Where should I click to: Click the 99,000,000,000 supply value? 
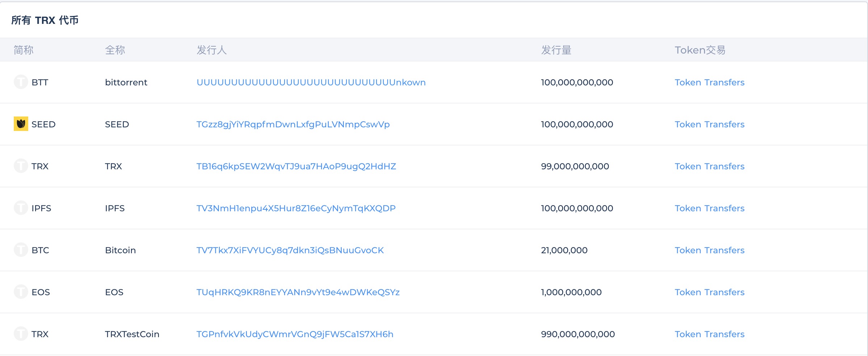tap(575, 166)
